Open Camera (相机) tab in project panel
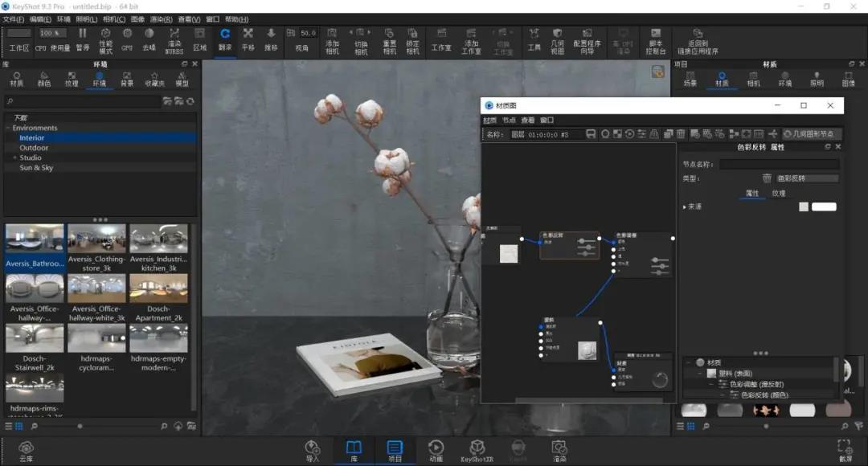This screenshot has width=868, height=466. 753,80
